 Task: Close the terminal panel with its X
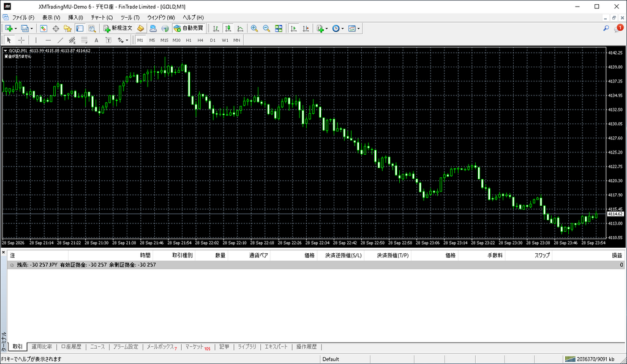(x=3, y=253)
